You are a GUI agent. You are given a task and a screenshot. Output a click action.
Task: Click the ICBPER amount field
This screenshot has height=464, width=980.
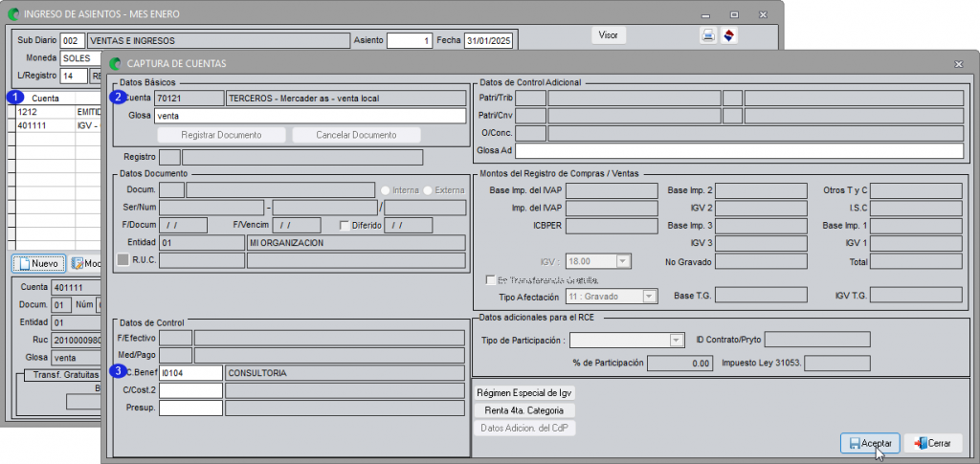pyautogui.click(x=612, y=226)
